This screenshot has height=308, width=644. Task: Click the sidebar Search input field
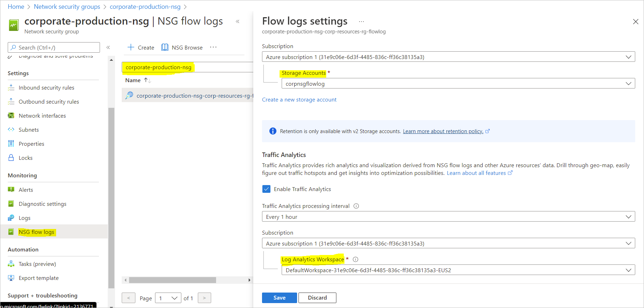click(x=54, y=47)
